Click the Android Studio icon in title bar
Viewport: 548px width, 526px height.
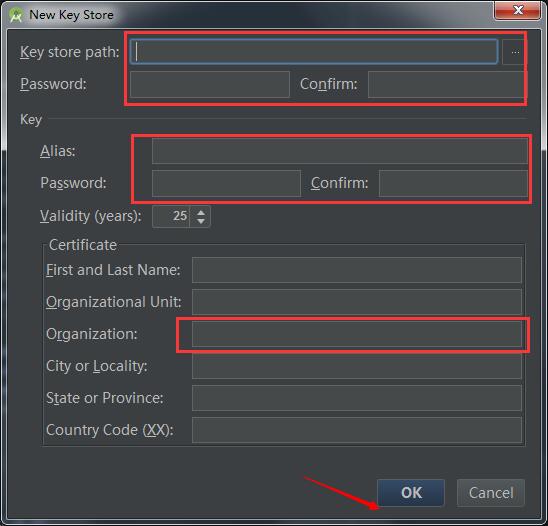point(16,15)
